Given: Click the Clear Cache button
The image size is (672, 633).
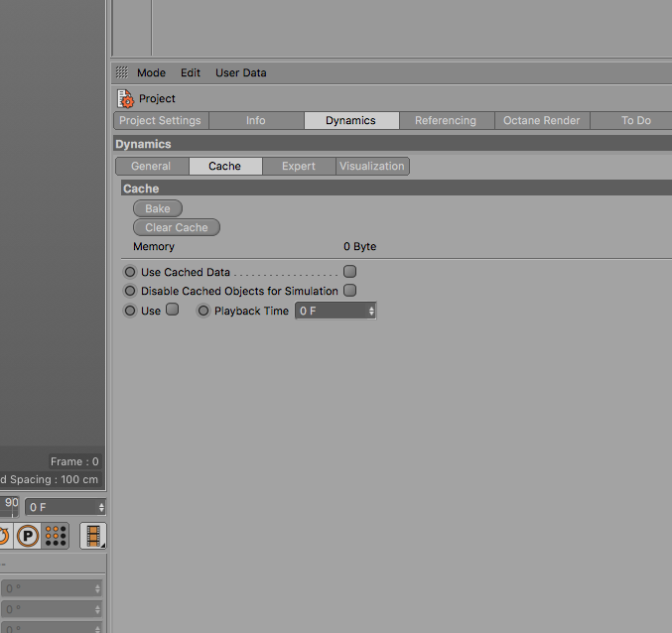Looking at the screenshot, I should tap(177, 227).
